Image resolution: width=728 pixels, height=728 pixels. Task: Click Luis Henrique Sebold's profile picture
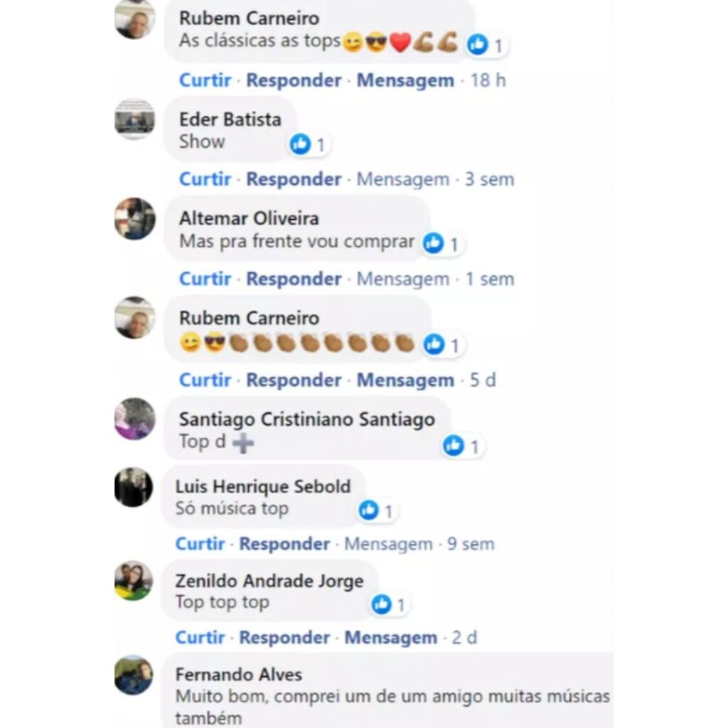134,487
